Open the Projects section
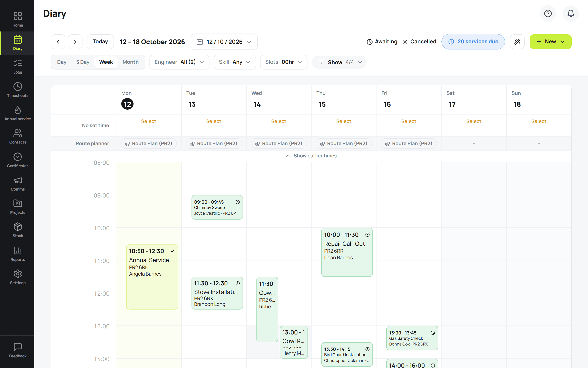Screen dimensions: 588x368 point(18,207)
